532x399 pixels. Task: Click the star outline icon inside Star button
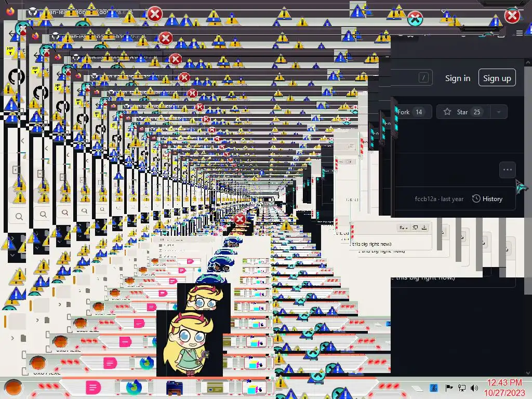tap(447, 112)
